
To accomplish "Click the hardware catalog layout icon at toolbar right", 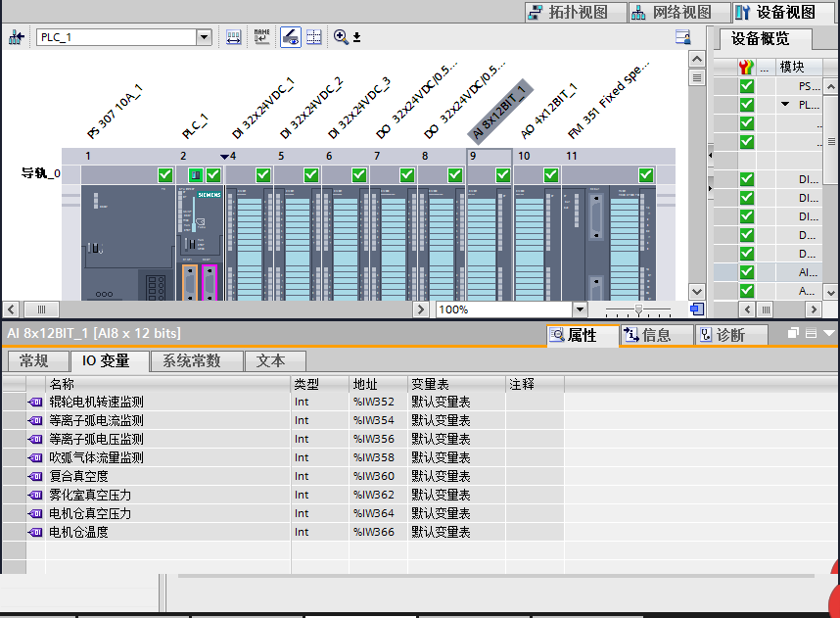I will point(683,37).
